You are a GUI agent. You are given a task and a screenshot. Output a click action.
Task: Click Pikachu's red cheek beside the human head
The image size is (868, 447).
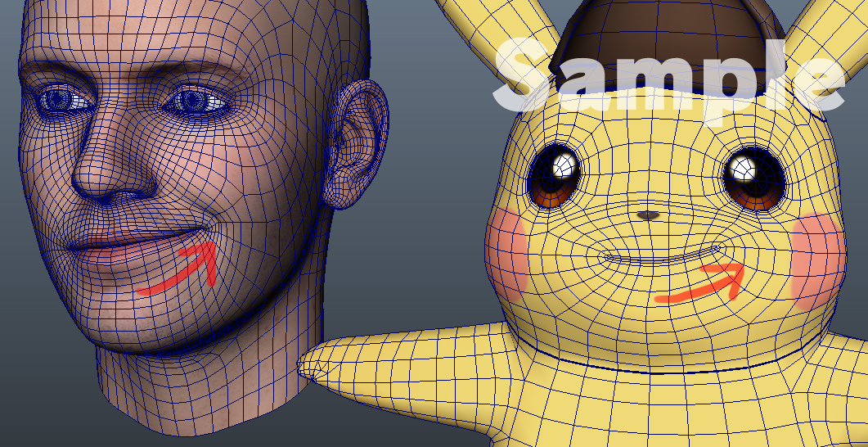coord(506,256)
